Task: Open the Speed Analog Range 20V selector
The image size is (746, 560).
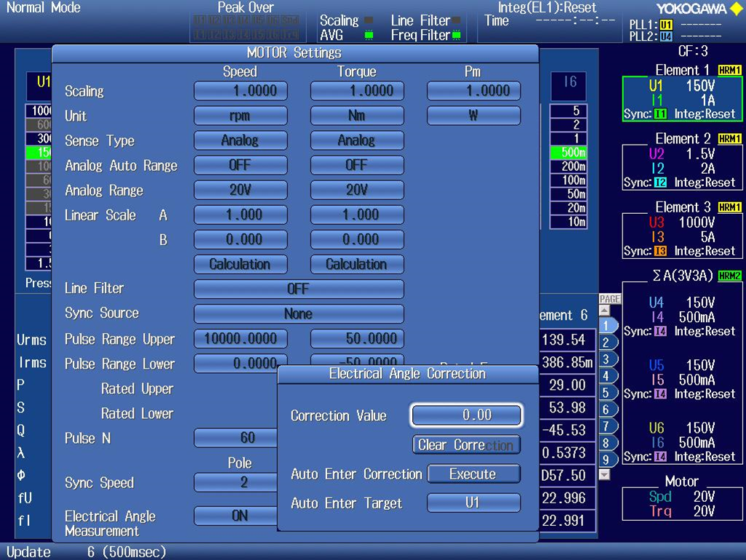Action: 240,191
